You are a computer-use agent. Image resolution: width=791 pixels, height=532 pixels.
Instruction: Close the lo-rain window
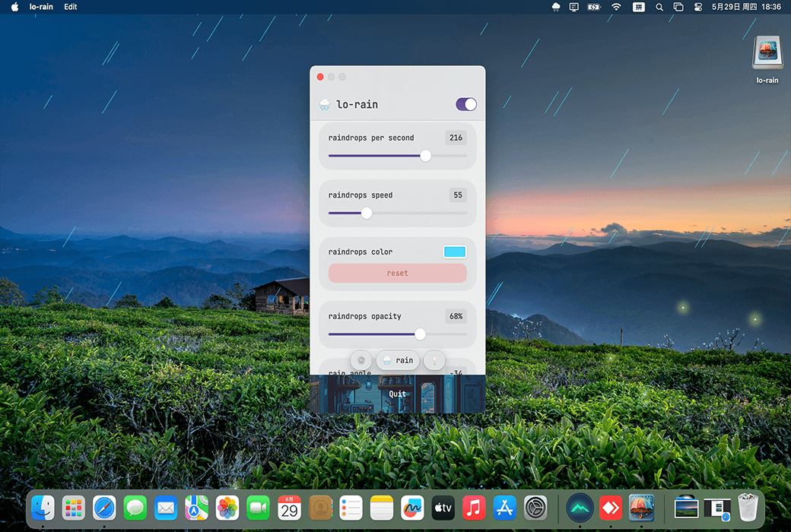tap(320, 77)
